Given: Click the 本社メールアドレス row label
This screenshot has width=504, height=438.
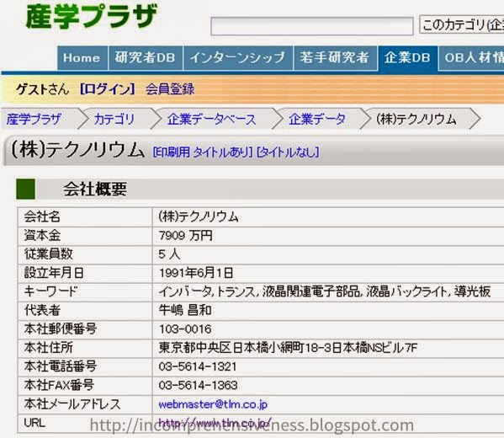Looking at the screenshot, I should [72, 404].
